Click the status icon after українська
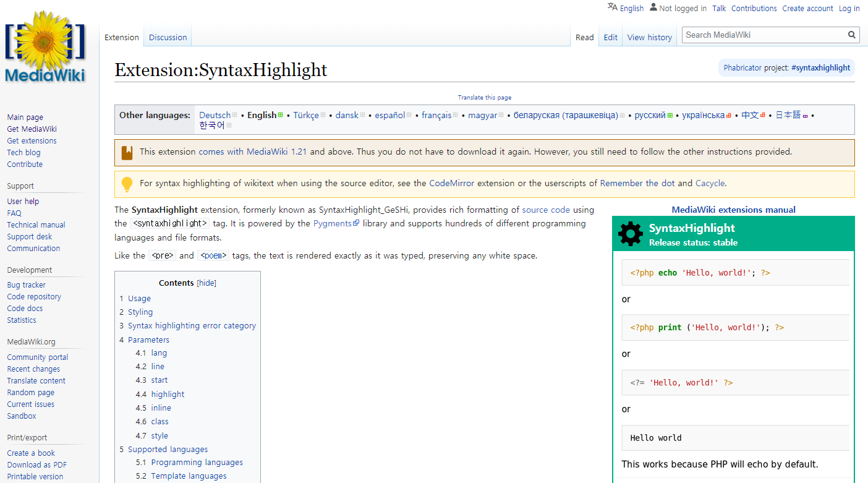Image resolution: width=868 pixels, height=483 pixels. point(729,115)
